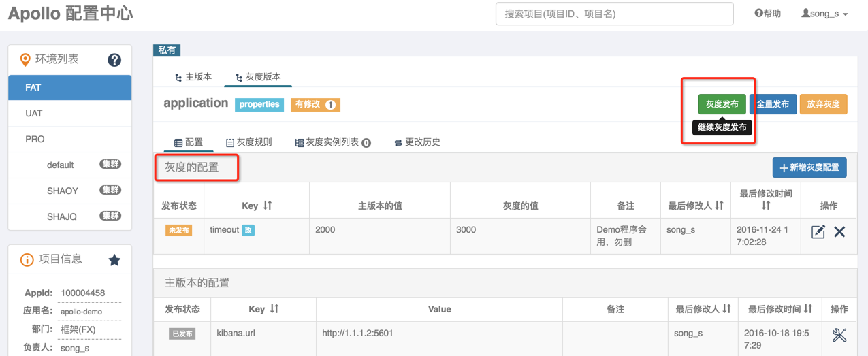Click the favorite star icon beside 项目信息
The width and height of the screenshot is (868, 356).
tap(114, 259)
